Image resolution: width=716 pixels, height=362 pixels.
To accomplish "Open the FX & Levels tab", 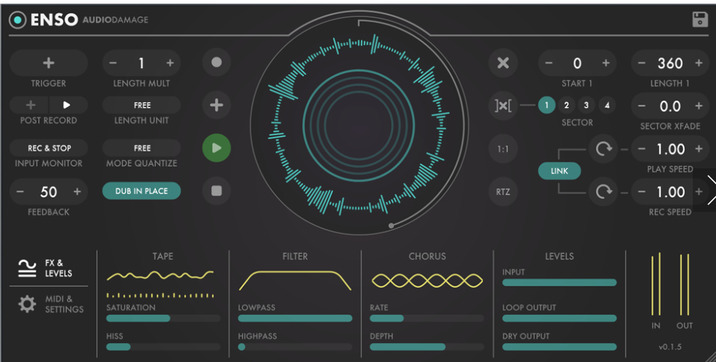I will coord(45,268).
